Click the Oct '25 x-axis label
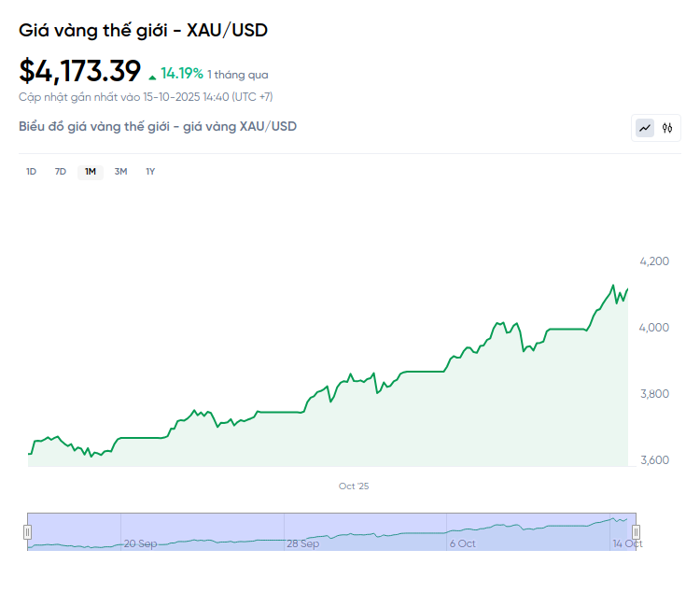This screenshot has width=700, height=592. point(354,486)
